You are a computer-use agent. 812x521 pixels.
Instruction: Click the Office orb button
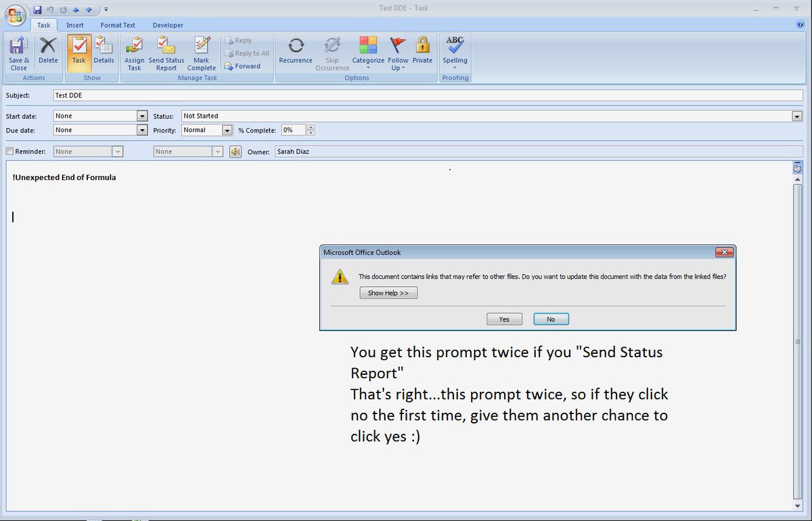click(x=14, y=15)
